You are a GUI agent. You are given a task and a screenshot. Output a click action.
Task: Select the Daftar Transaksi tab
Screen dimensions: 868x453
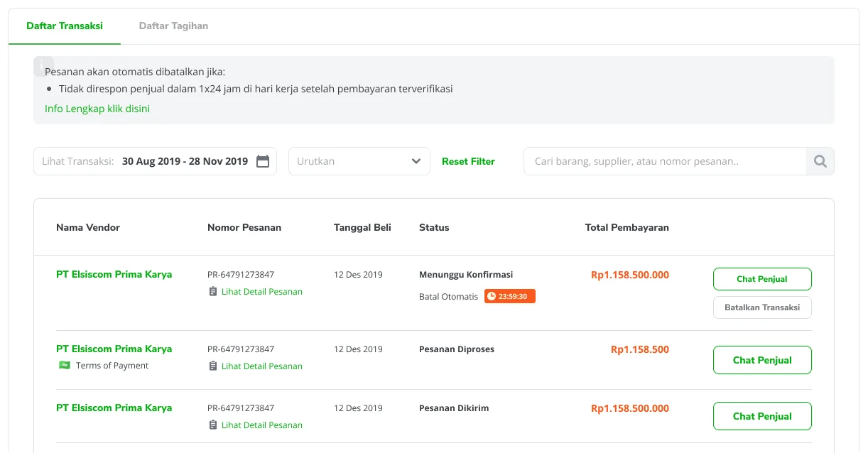65,26
